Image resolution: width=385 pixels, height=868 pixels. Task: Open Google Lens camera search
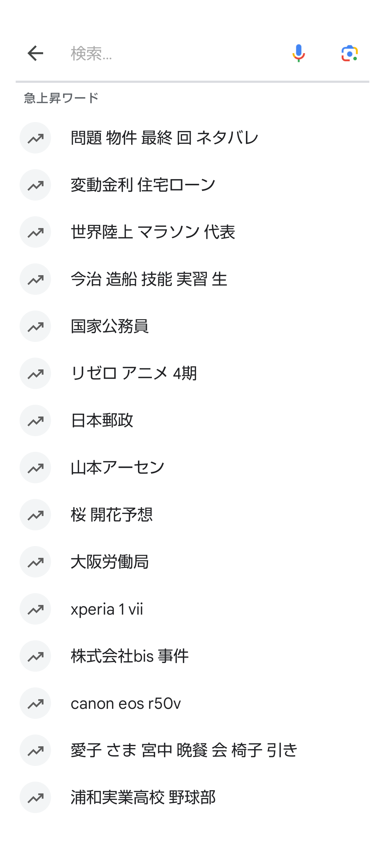349,54
